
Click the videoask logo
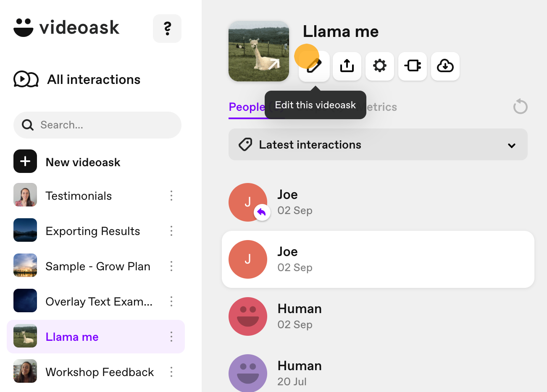(66, 28)
